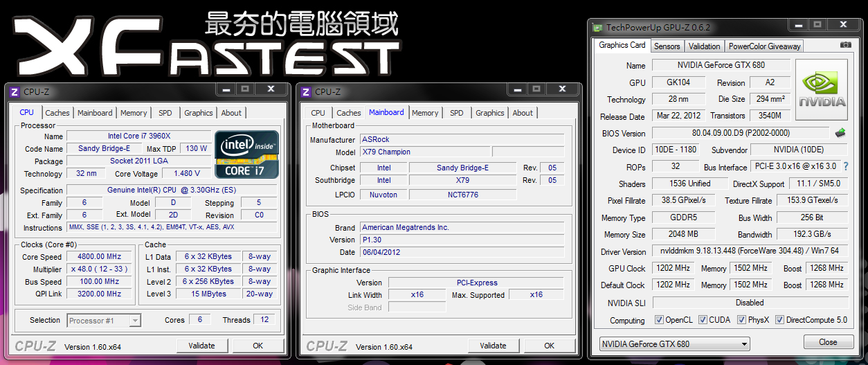Viewport: 868px width, 365px height.
Task: Click the Core Speed 4800.00 MHz value
Action: pos(99,256)
